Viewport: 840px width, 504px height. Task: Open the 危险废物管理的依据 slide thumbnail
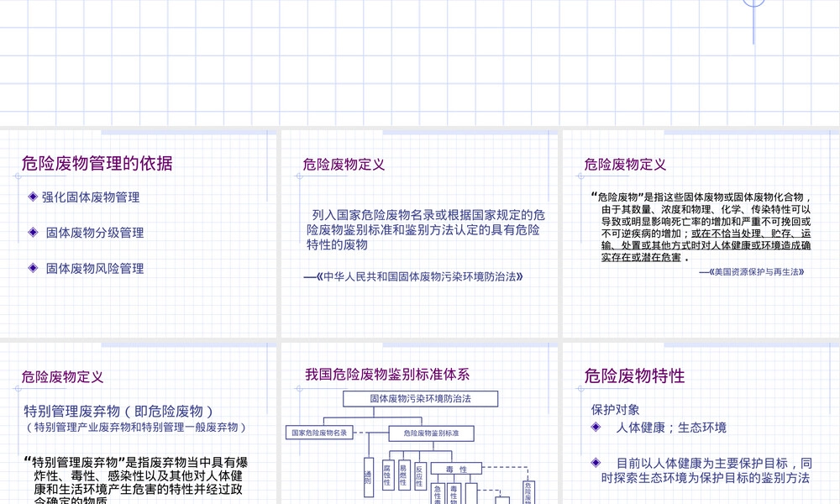point(139,234)
